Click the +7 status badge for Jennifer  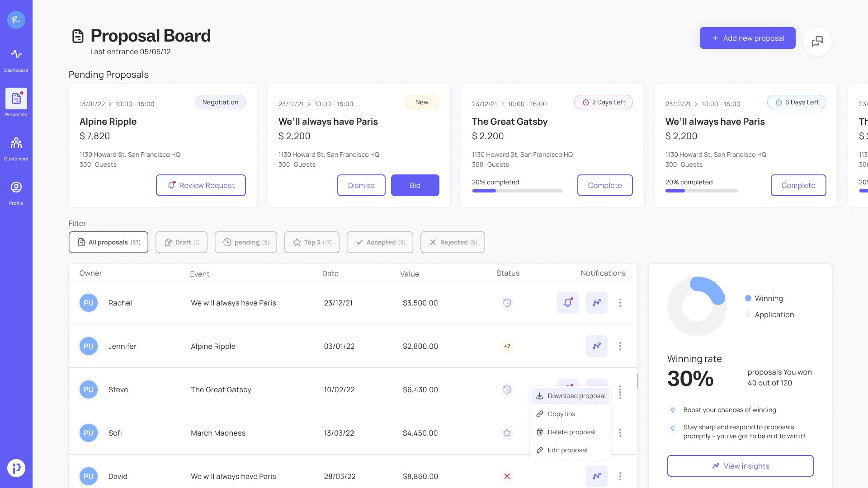(507, 346)
